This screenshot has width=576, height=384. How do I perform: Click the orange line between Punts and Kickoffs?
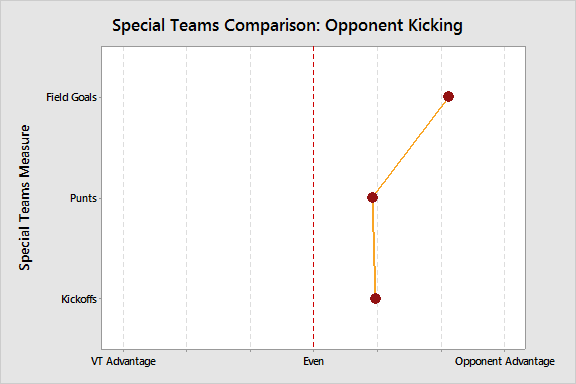click(374, 248)
